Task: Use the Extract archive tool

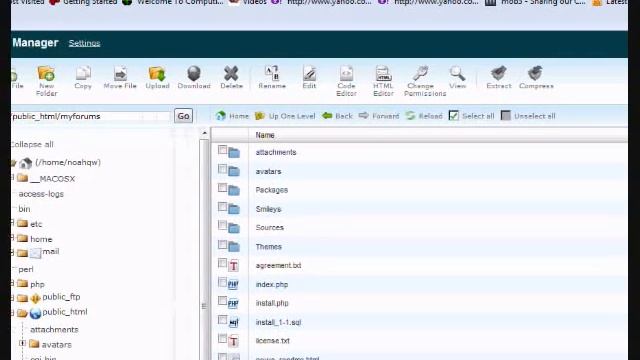Action: pos(499,78)
